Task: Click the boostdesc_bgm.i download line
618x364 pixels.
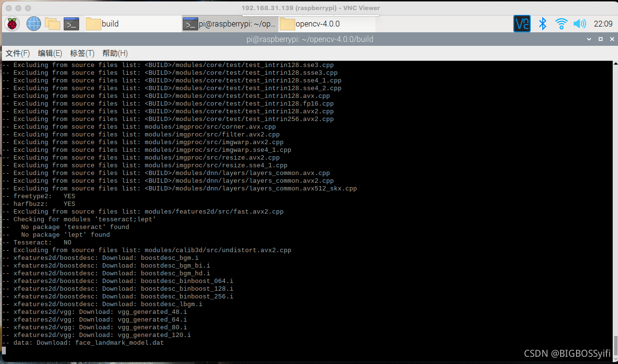Action: (100, 258)
